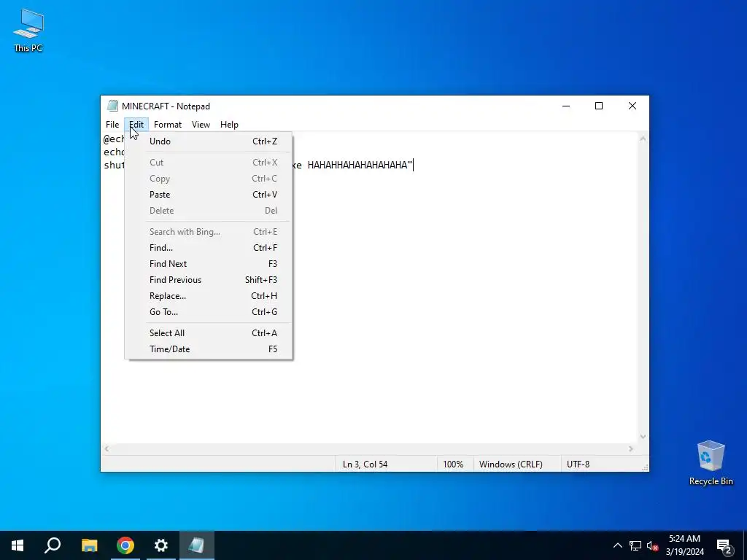Click muted volume tray icon
The image size is (747, 560).
(652, 545)
